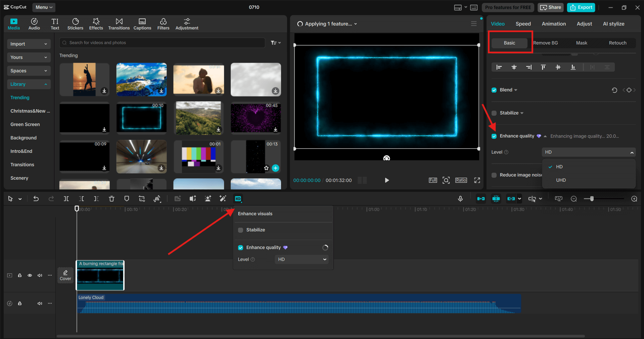
Task: Select the purple heart 00:45 thumbnail
Action: [256, 118]
